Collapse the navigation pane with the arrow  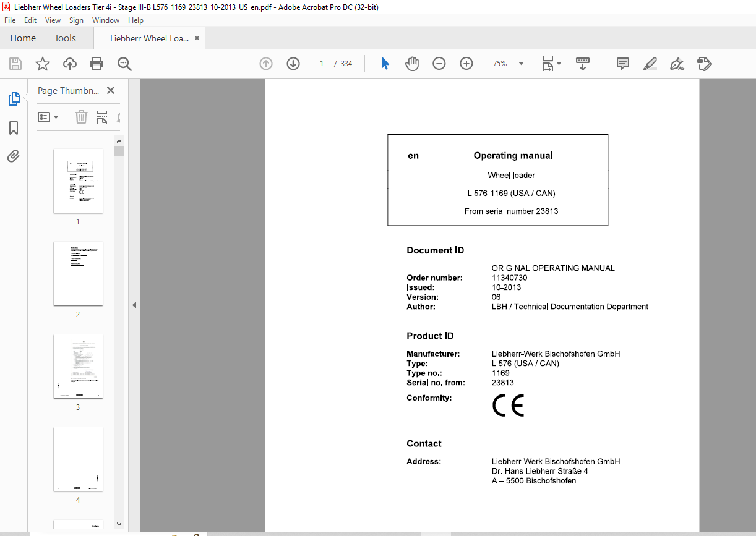[x=134, y=305]
